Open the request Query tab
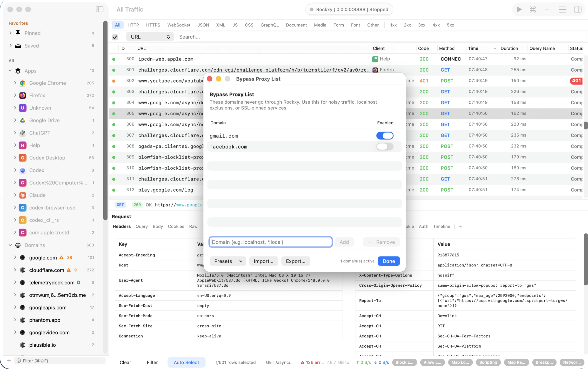This screenshot has width=588, height=369. point(141,227)
